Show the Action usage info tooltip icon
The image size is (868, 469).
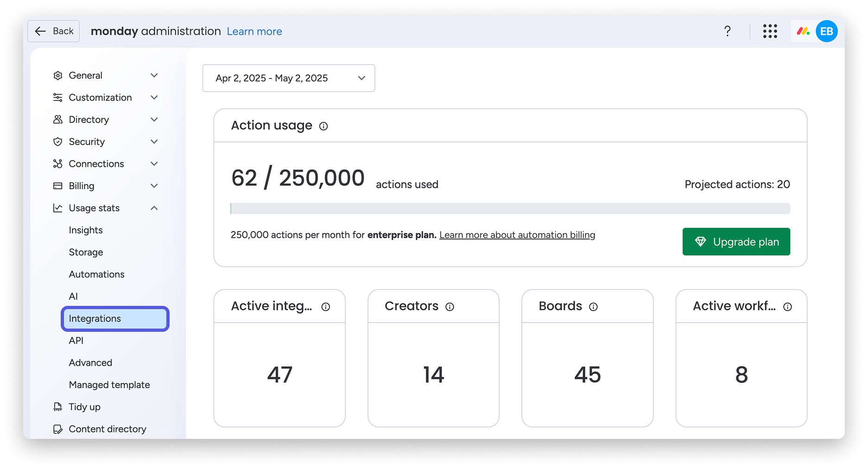[323, 126]
